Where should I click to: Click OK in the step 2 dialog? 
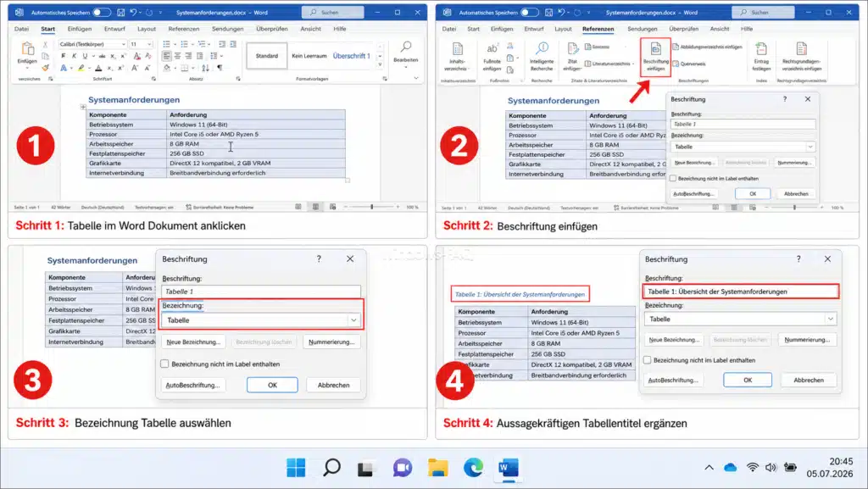tap(753, 193)
